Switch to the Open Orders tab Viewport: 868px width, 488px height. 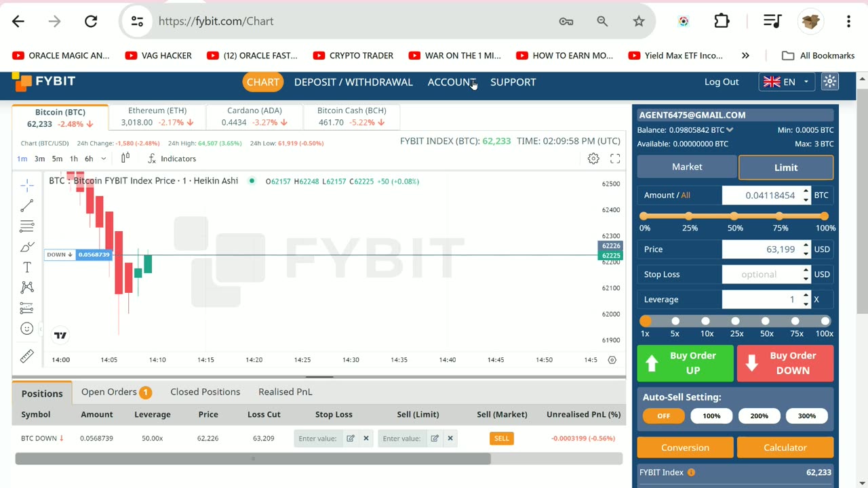(116, 392)
